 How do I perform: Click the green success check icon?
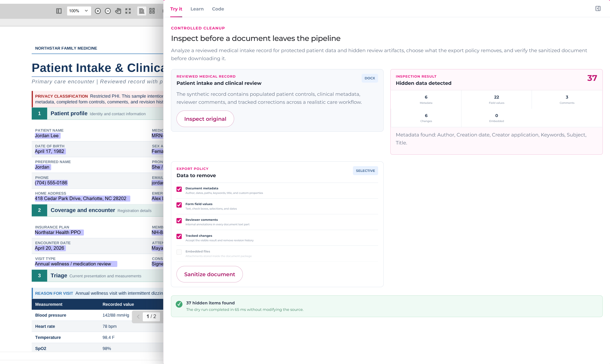(179, 304)
